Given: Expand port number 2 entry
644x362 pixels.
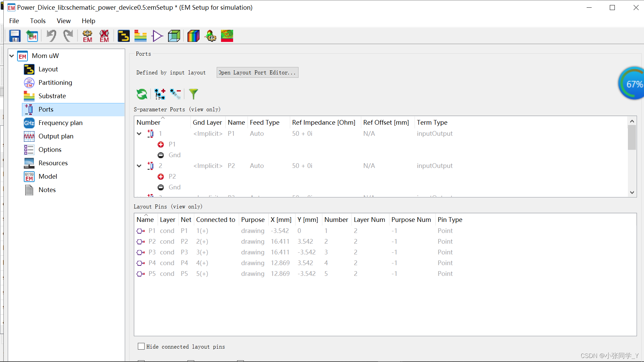Looking at the screenshot, I should click(x=139, y=165).
